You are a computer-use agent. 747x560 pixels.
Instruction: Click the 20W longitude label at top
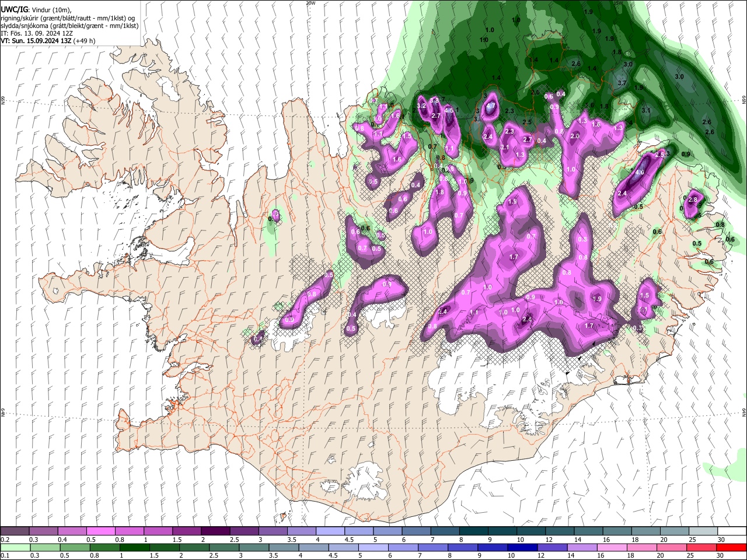point(310,3)
